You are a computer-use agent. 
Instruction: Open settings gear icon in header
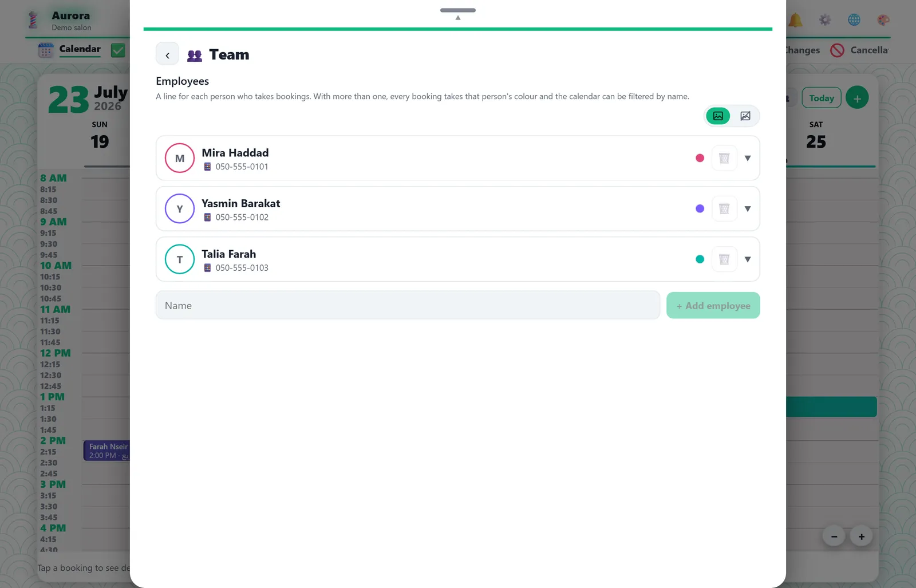point(824,20)
